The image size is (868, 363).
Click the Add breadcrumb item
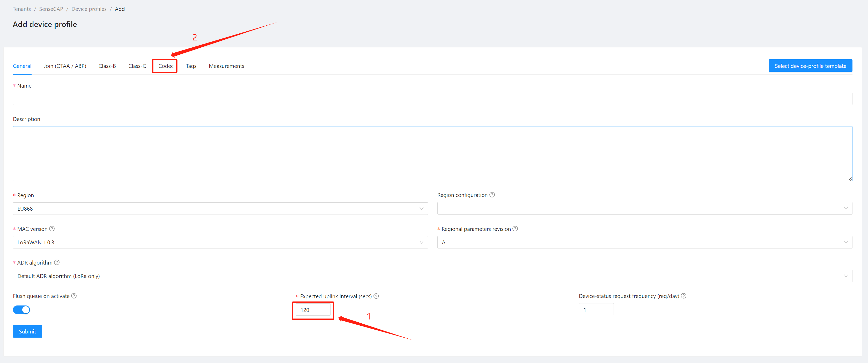120,9
